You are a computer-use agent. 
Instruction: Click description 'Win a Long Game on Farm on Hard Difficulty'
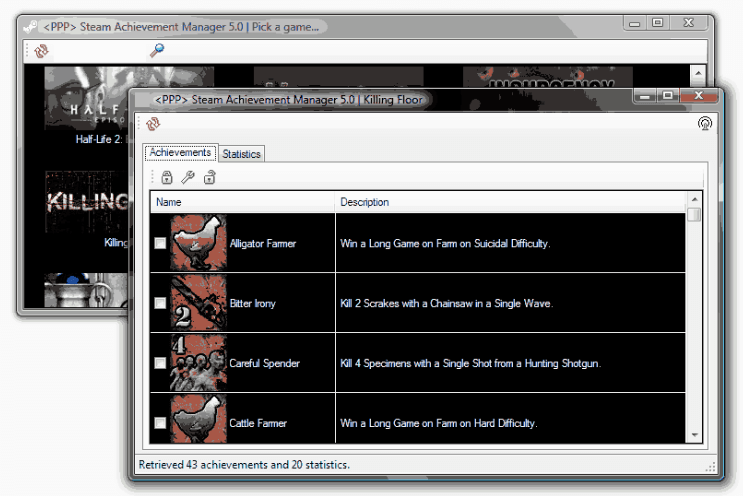[438, 423]
